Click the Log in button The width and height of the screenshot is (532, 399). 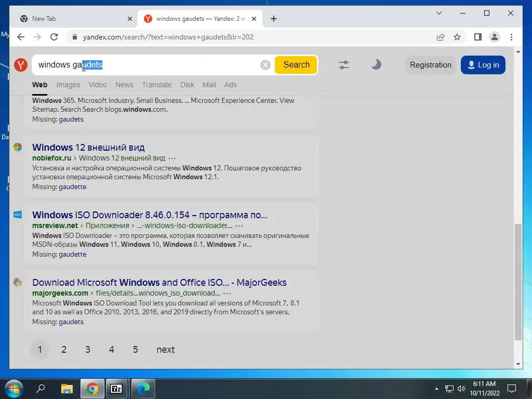click(x=483, y=65)
